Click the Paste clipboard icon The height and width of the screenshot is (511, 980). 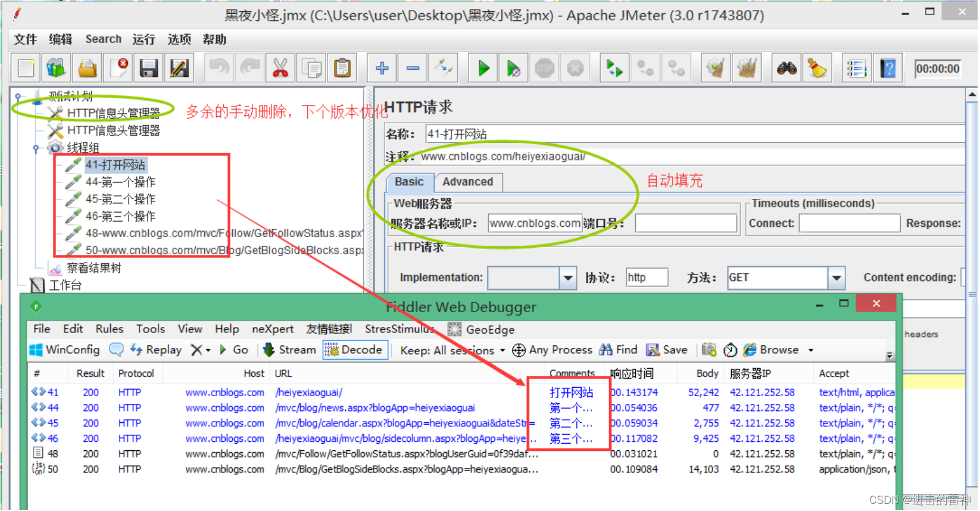point(342,68)
